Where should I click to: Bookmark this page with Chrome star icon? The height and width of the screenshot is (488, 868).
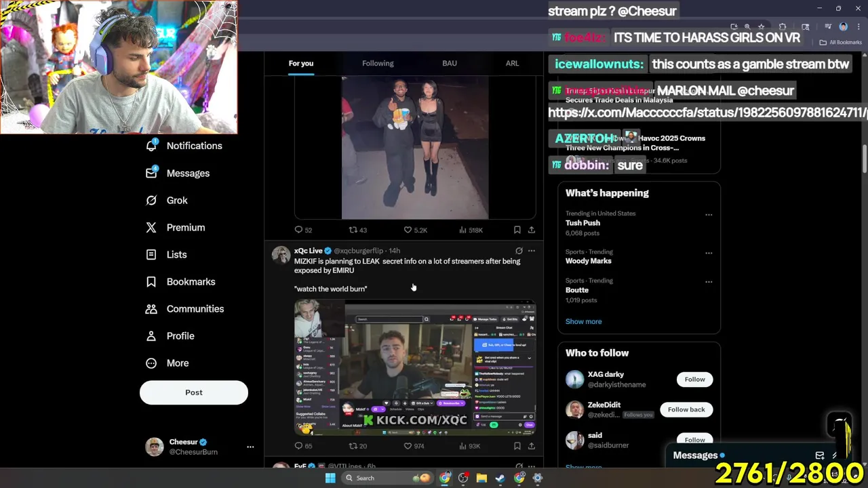point(761,26)
